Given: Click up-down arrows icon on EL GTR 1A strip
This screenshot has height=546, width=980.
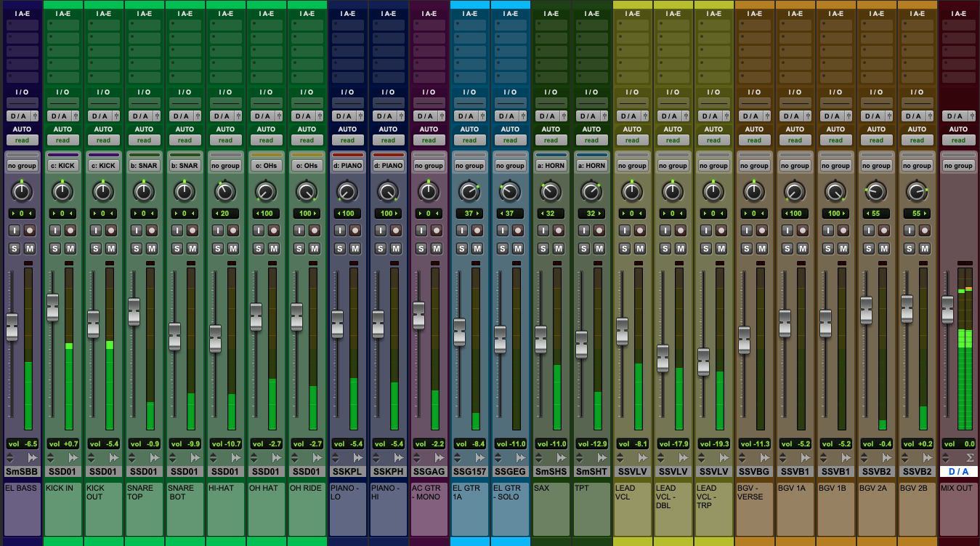Looking at the screenshot, I should tap(458, 458).
